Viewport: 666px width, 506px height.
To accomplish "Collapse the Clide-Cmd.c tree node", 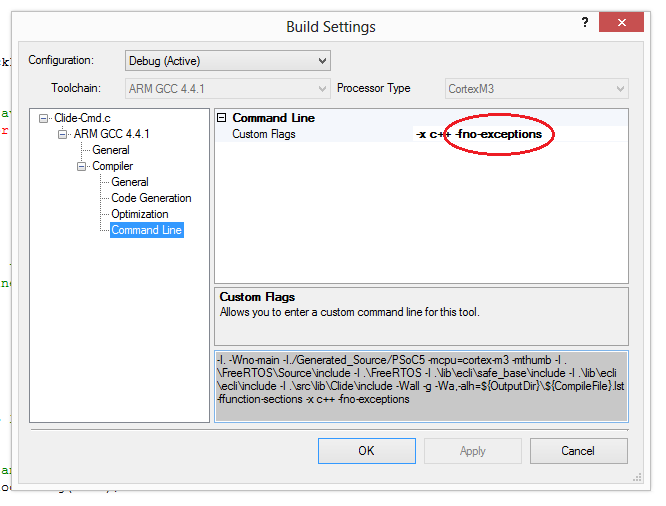I will tap(44, 118).
